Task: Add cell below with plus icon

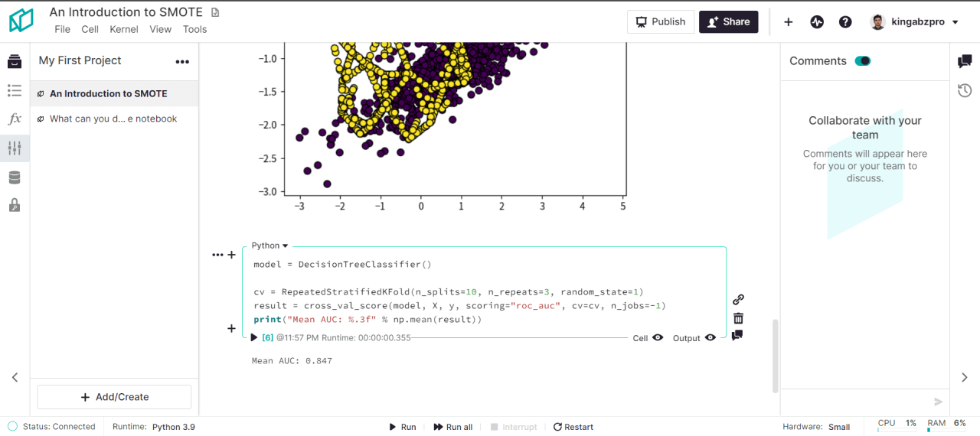Action: click(x=232, y=329)
